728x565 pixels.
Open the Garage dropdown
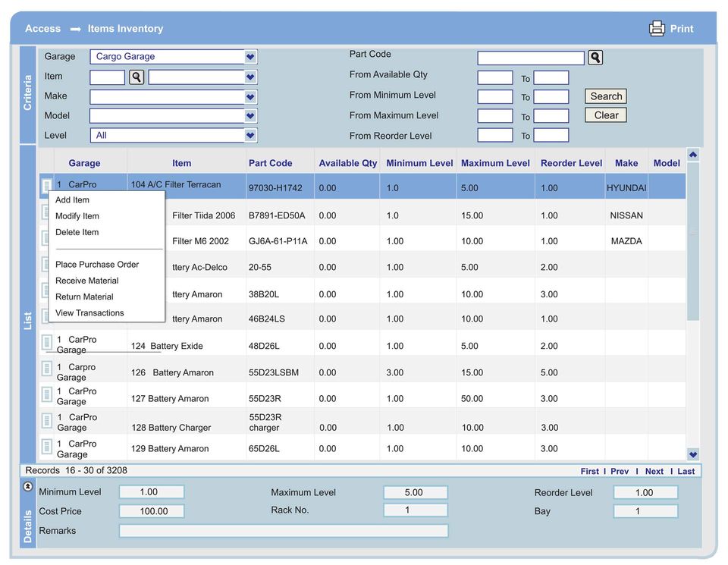pos(250,57)
